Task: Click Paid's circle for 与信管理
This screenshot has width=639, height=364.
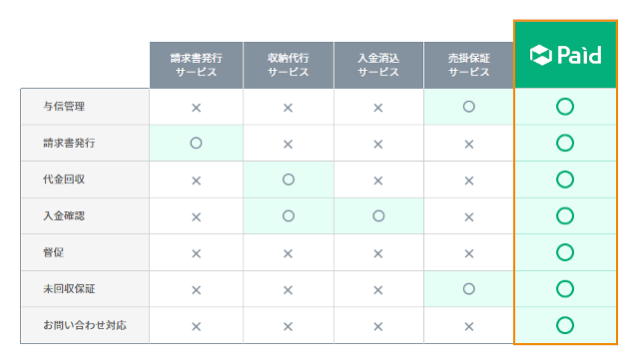Action: (x=565, y=107)
